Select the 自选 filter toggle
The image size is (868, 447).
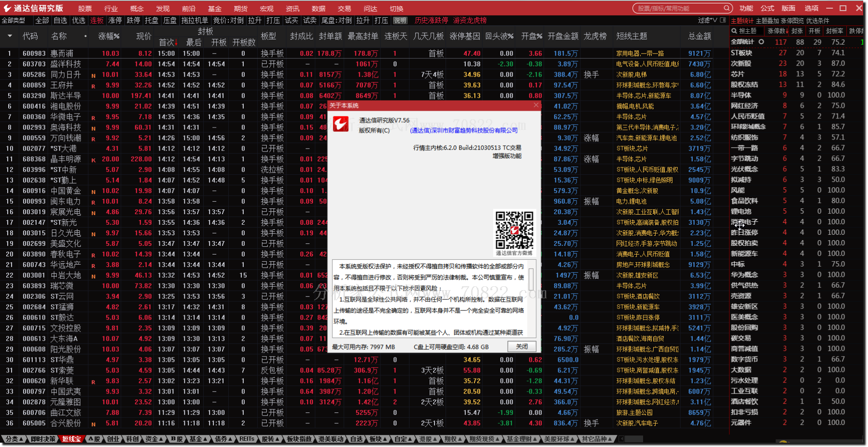click(x=60, y=20)
